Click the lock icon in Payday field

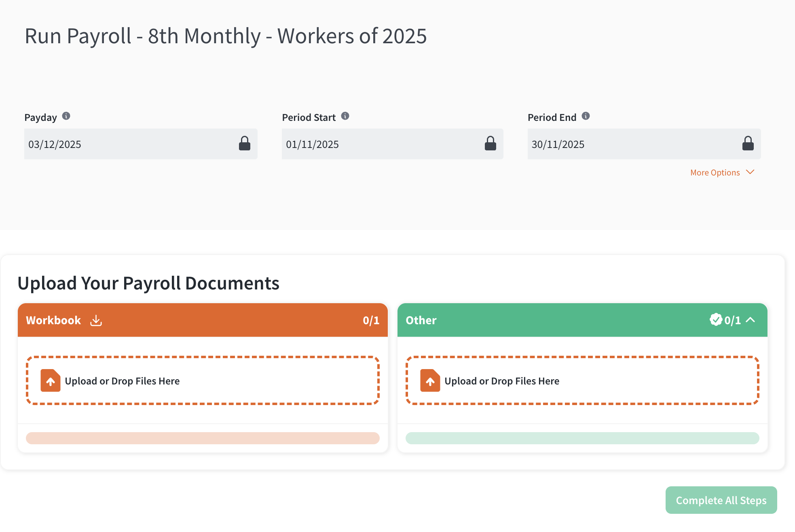tap(245, 144)
